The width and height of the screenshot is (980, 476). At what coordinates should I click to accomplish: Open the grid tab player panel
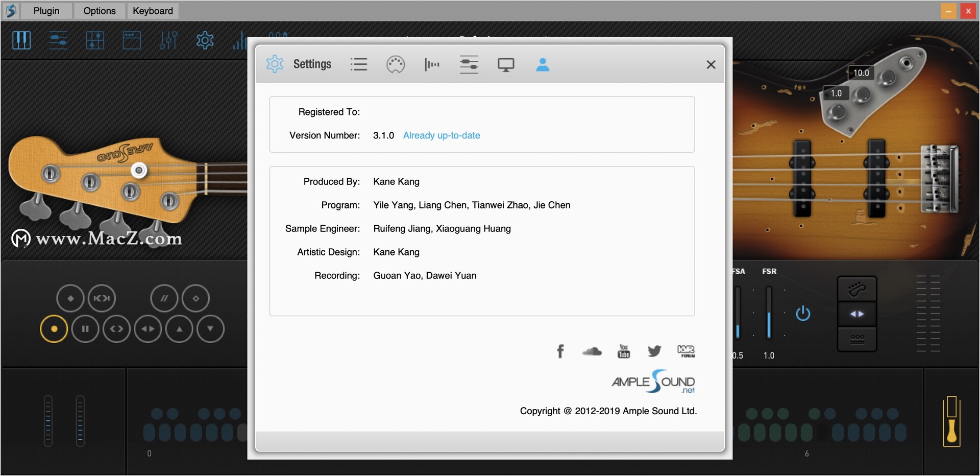coord(95,40)
